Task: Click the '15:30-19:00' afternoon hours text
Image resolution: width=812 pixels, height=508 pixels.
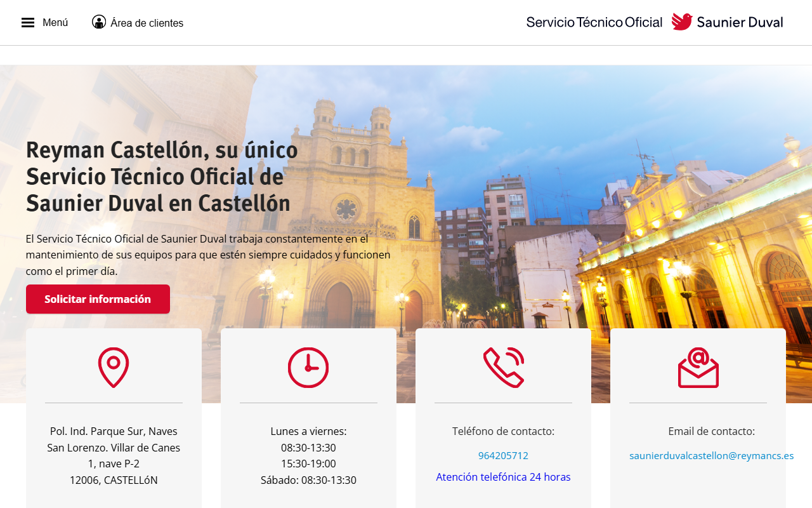Action: point(308,464)
